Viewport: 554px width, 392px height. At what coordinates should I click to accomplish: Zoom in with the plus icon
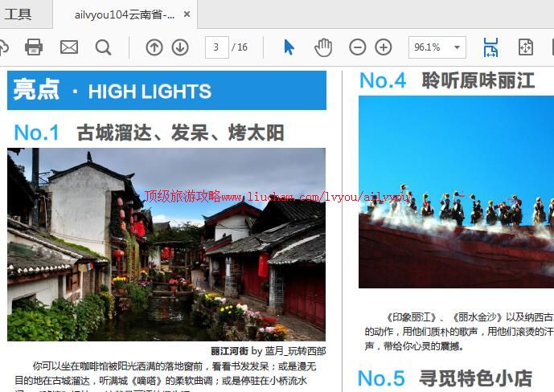click(384, 47)
